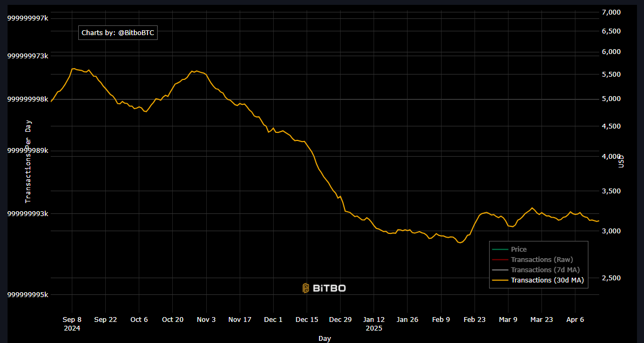Click the 6,000 USD axis value
The height and width of the screenshot is (343, 644).
coord(611,52)
